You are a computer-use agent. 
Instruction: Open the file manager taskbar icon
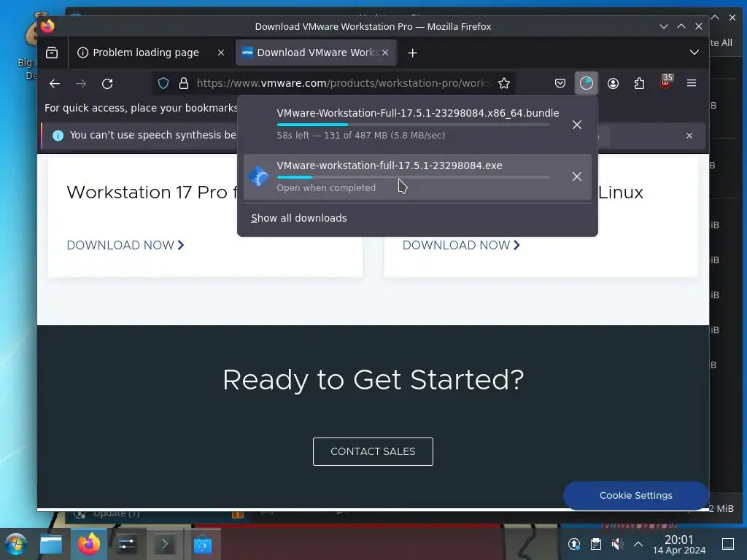(x=51, y=544)
